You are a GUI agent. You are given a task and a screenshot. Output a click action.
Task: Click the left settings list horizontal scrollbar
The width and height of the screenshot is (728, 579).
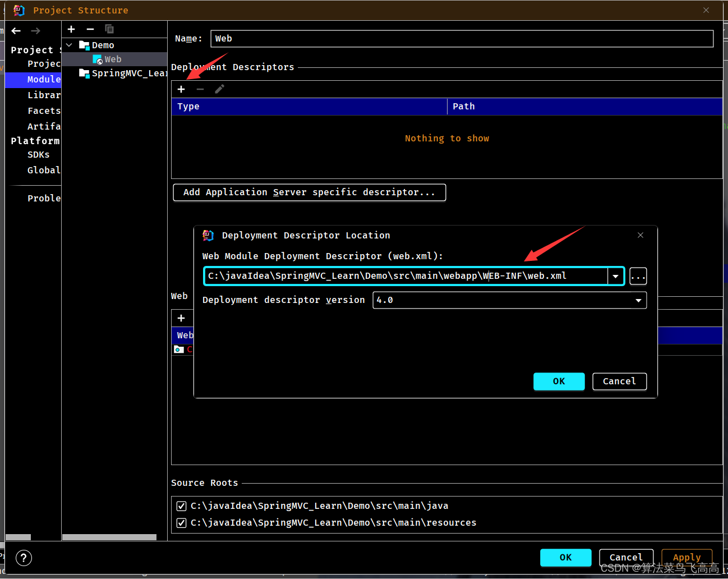[x=18, y=537]
